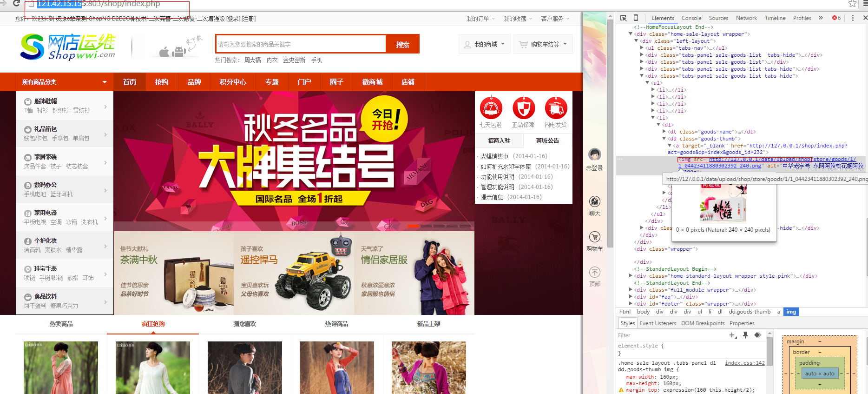Click the img breadcrumb in DevTools
The height and width of the screenshot is (394, 868).
click(x=791, y=312)
